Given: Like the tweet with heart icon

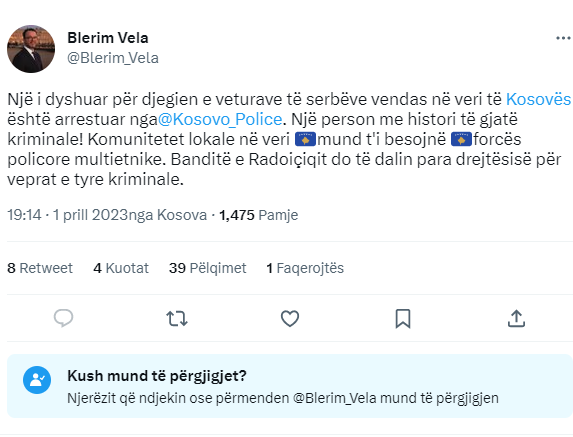Looking at the screenshot, I should click(x=290, y=319).
